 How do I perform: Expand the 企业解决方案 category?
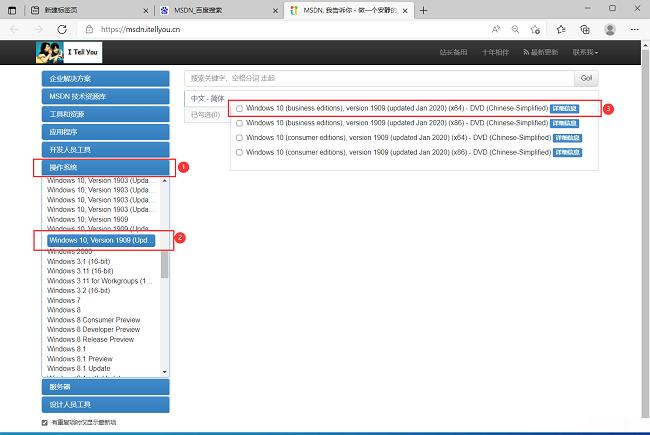pos(105,78)
